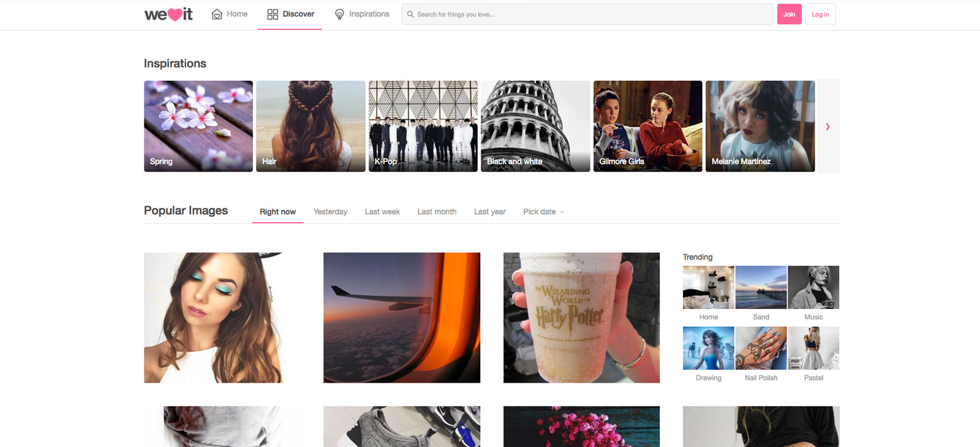Click the Sand trending label
The width and height of the screenshot is (980, 447).
tap(761, 317)
